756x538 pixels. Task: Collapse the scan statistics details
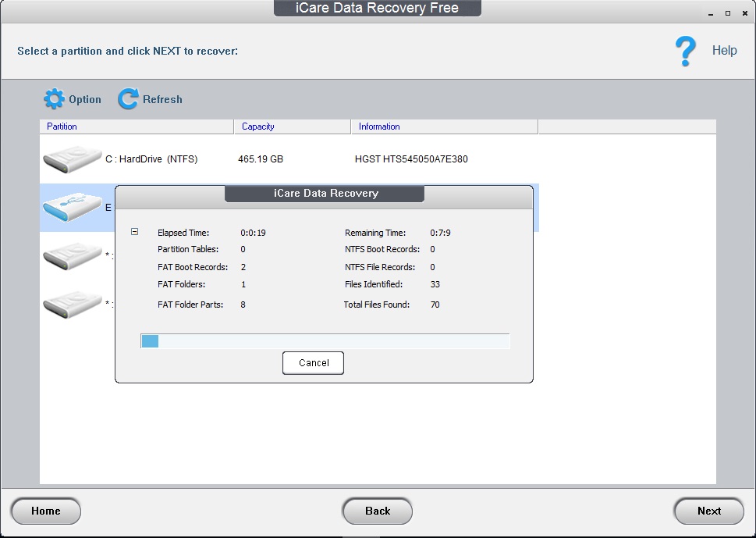[x=135, y=231]
